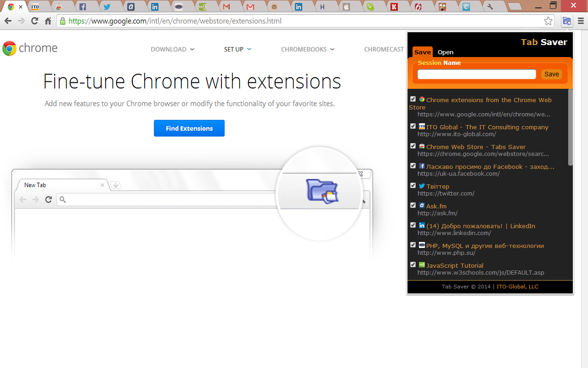
Task: Click the Tab Saver list scrollbar thumb
Action: tap(571, 126)
